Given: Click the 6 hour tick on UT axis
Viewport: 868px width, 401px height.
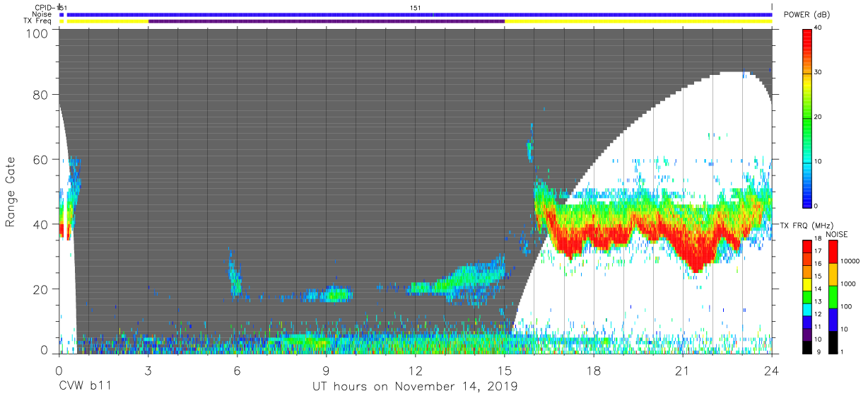Looking at the screenshot, I should [x=237, y=370].
